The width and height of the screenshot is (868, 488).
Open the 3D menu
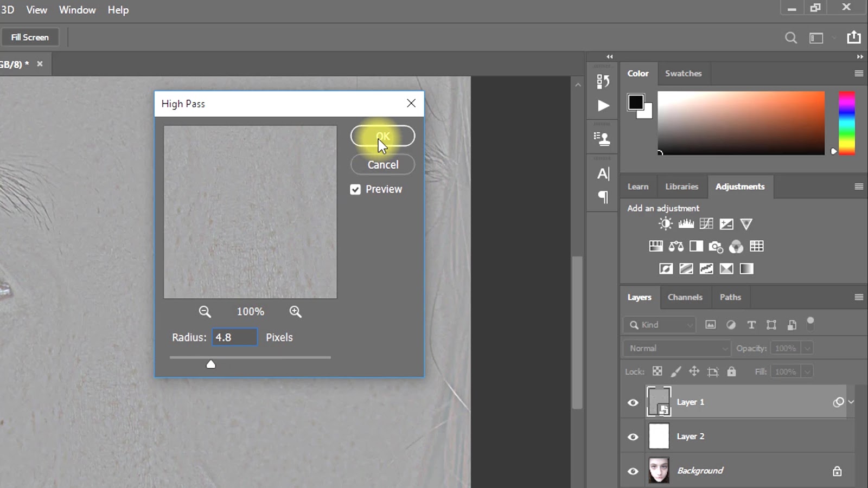8,10
